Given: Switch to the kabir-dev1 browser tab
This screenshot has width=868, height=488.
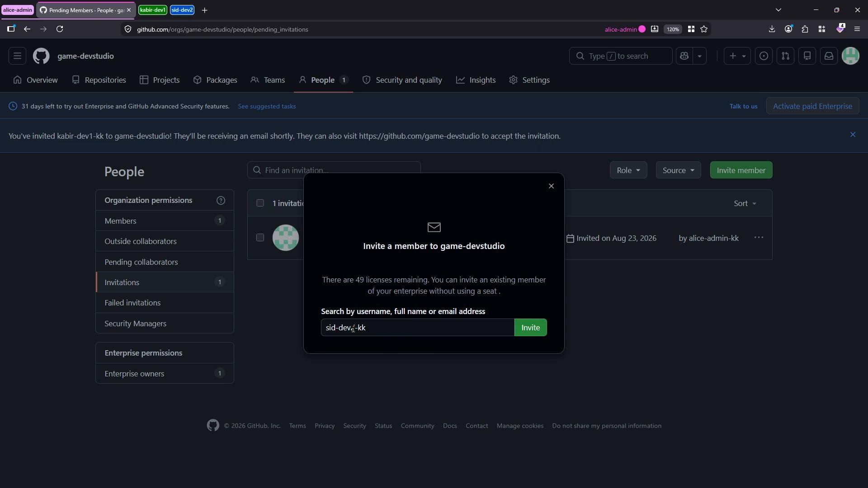Looking at the screenshot, I should pos(153,10).
